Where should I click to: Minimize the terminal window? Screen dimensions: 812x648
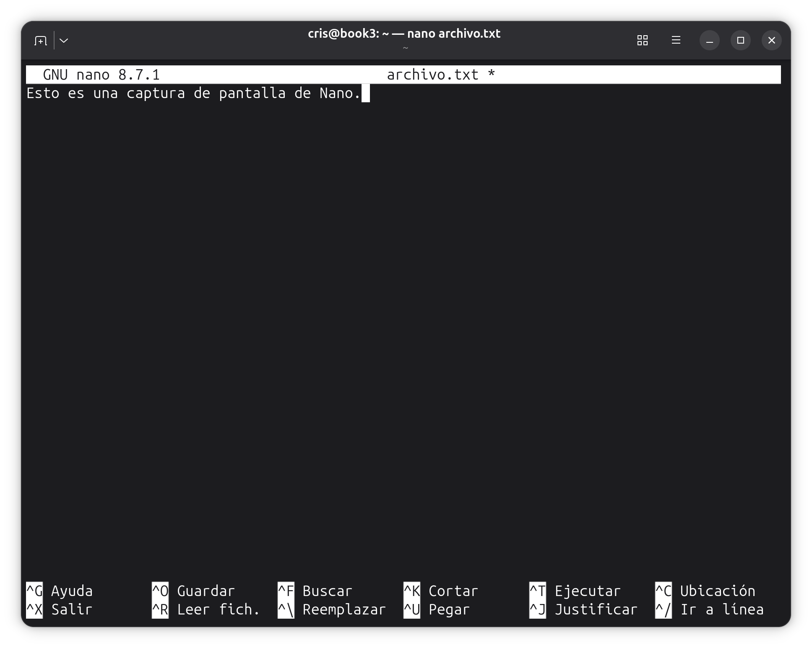coord(709,40)
